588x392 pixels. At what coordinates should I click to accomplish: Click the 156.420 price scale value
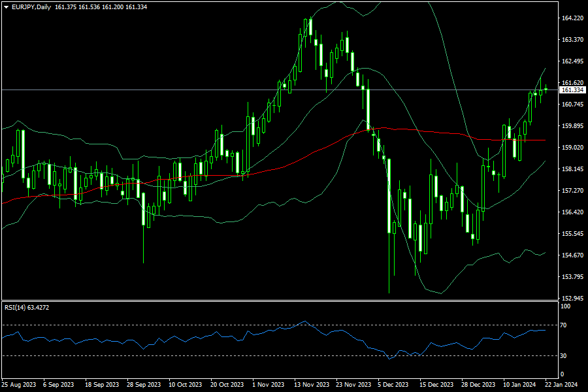572,212
